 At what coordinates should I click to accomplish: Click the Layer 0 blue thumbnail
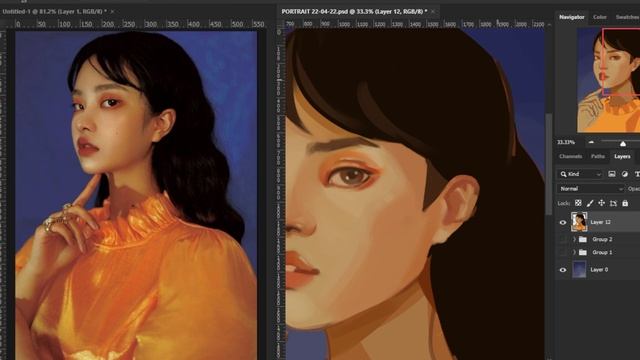click(579, 270)
